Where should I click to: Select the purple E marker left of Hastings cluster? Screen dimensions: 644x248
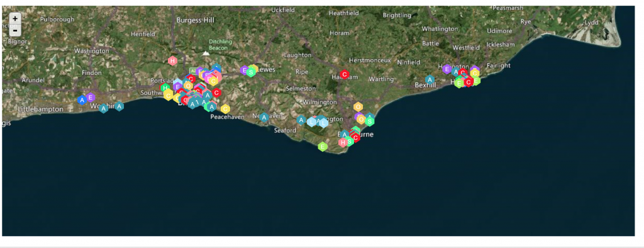447,69
